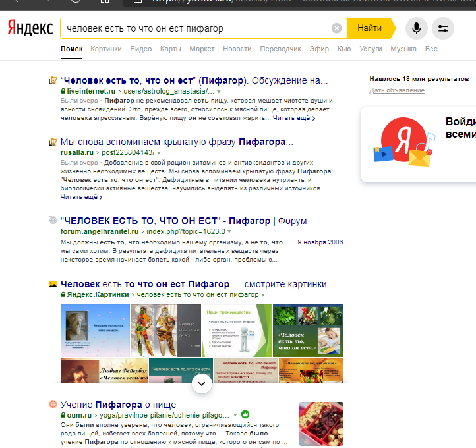Open the dropdown arrow after liveinternet.ru URL
This screenshot has width=476, height=448.
tap(219, 91)
